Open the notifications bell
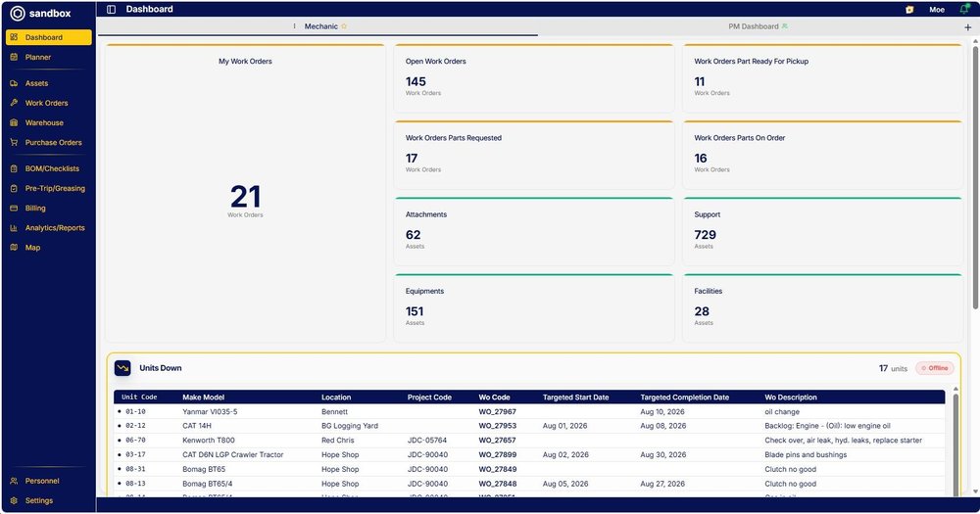980x514 pixels. pos(964,9)
